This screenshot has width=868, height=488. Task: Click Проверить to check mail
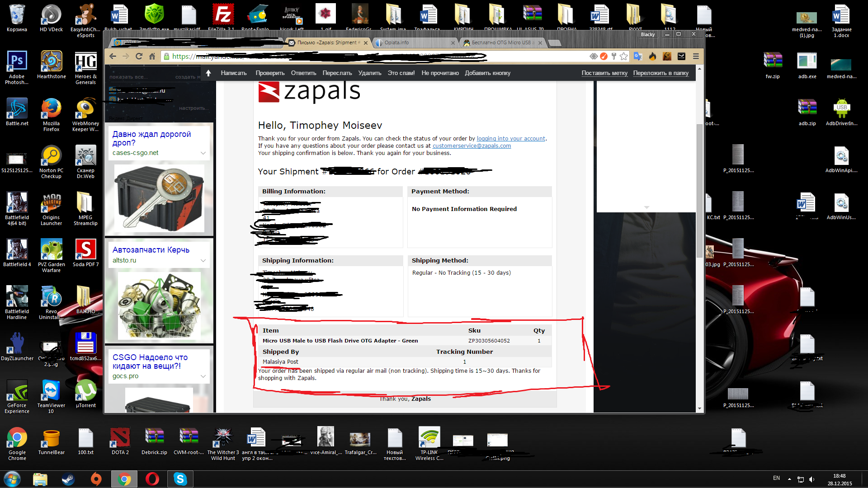(270, 73)
